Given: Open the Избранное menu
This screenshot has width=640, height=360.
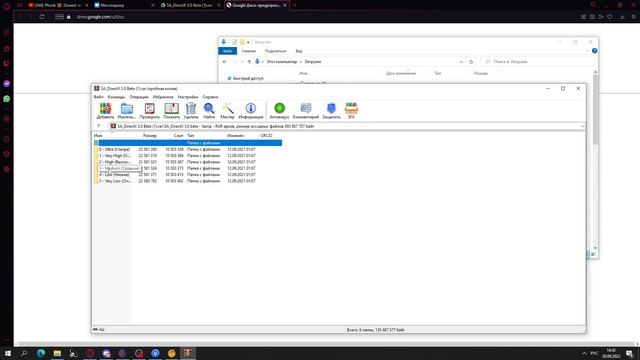Looking at the screenshot, I should pos(163,97).
